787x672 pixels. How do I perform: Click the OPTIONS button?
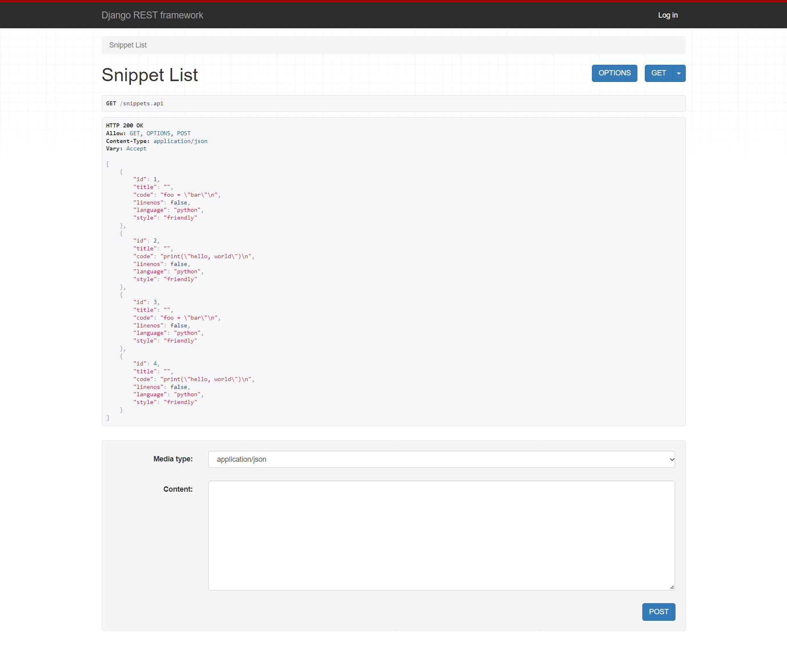614,73
